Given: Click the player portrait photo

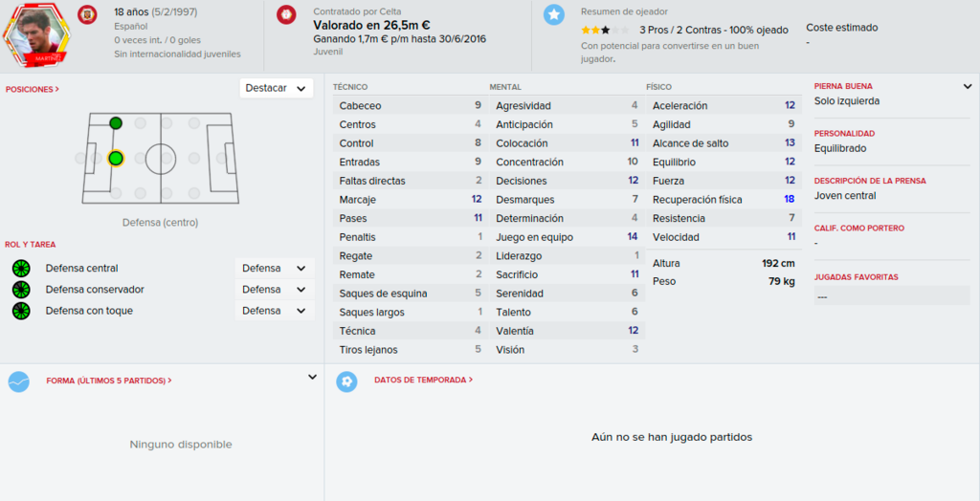Looking at the screenshot, I should (x=33, y=33).
